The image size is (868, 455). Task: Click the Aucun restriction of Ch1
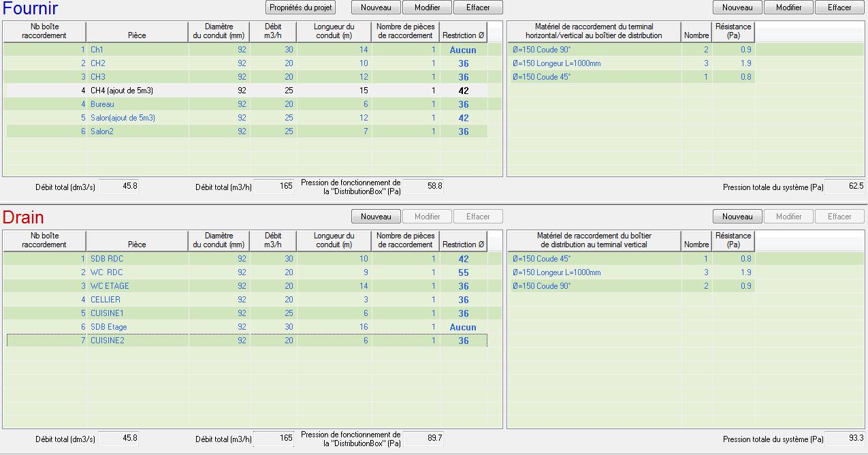[463, 50]
